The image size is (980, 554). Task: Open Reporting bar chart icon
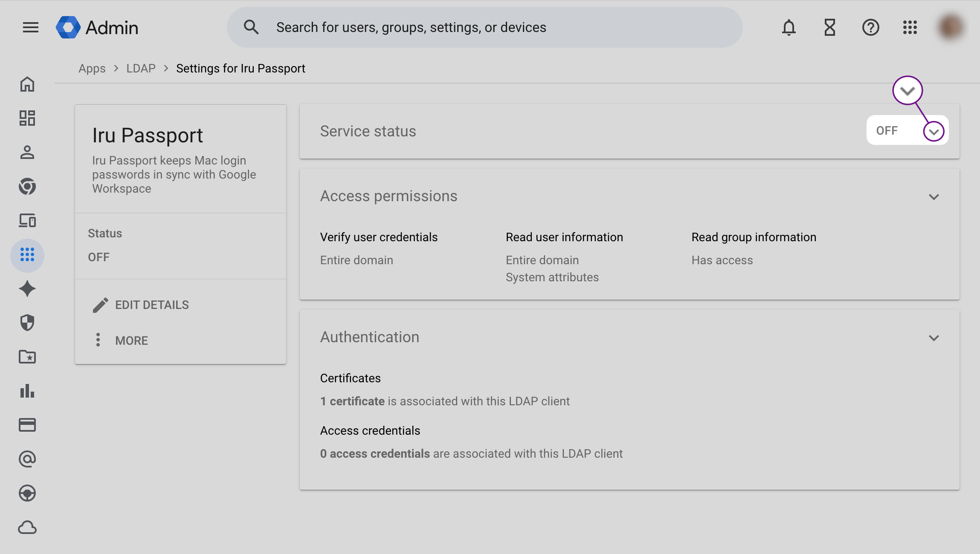tap(27, 391)
